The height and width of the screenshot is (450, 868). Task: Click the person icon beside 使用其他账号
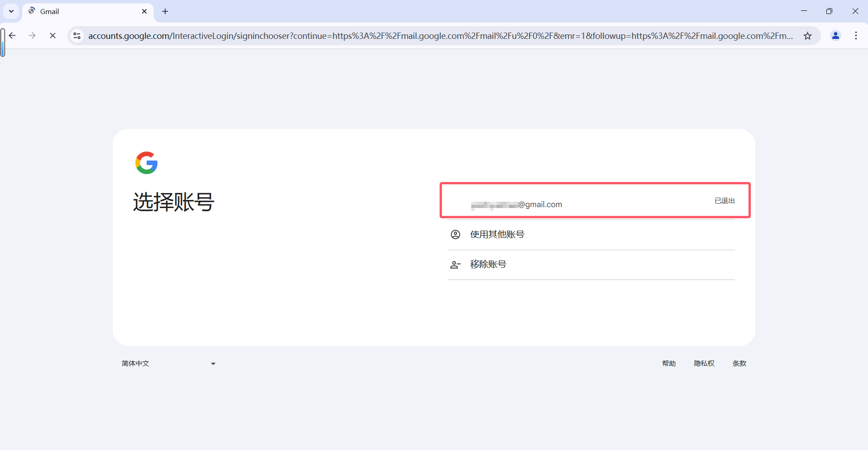(455, 234)
